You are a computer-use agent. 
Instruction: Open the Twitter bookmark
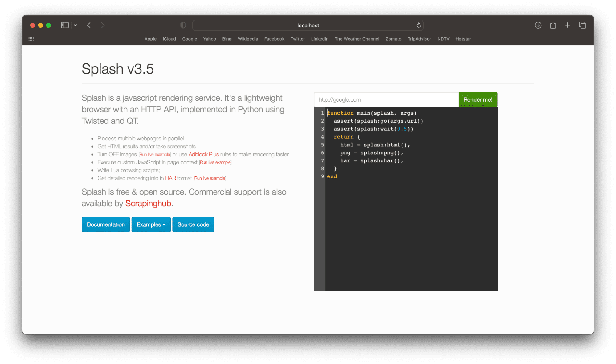click(x=298, y=39)
